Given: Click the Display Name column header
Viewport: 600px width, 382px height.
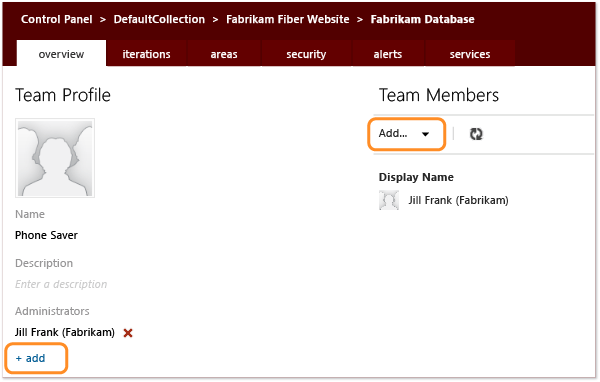Looking at the screenshot, I should pos(416,177).
